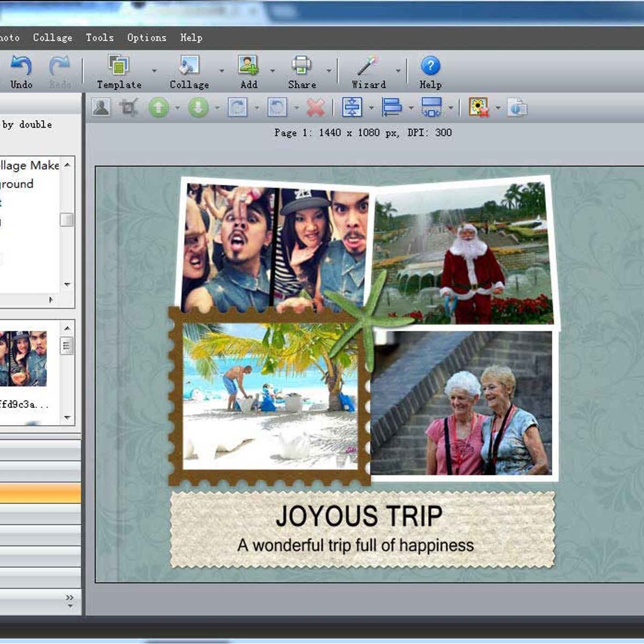The image size is (644, 644).
Task: Click the Undo button
Action: (20, 70)
